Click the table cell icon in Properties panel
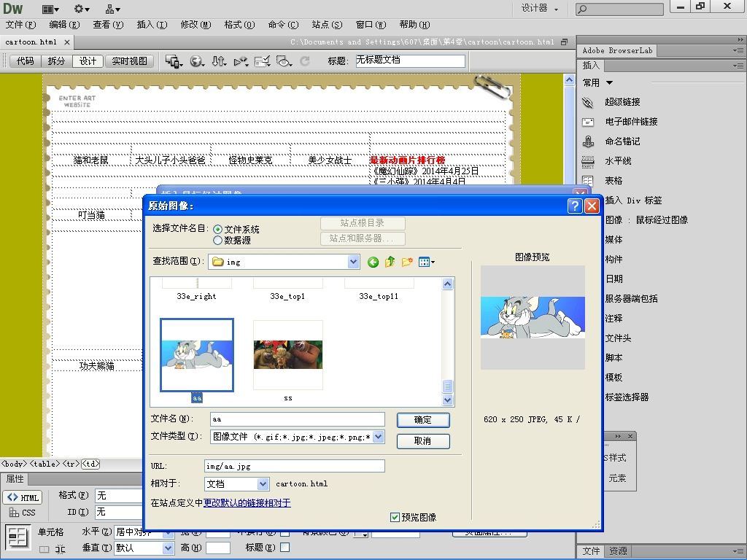This screenshot has width=747, height=560. (x=18, y=537)
